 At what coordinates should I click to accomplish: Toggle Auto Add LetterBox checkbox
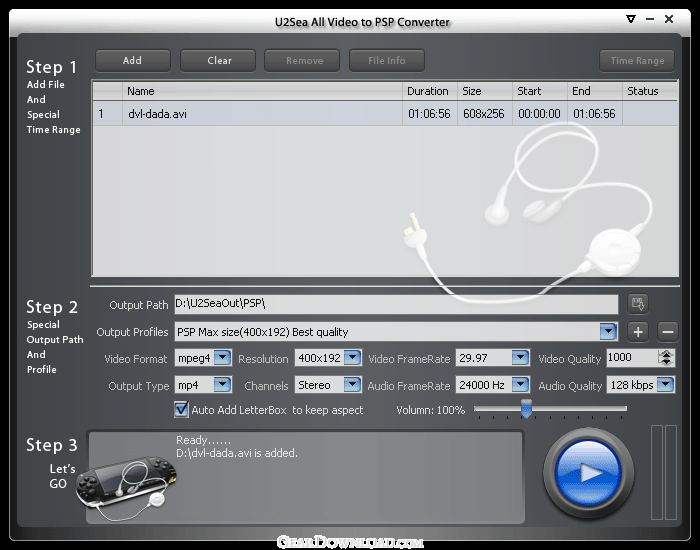(x=181, y=409)
